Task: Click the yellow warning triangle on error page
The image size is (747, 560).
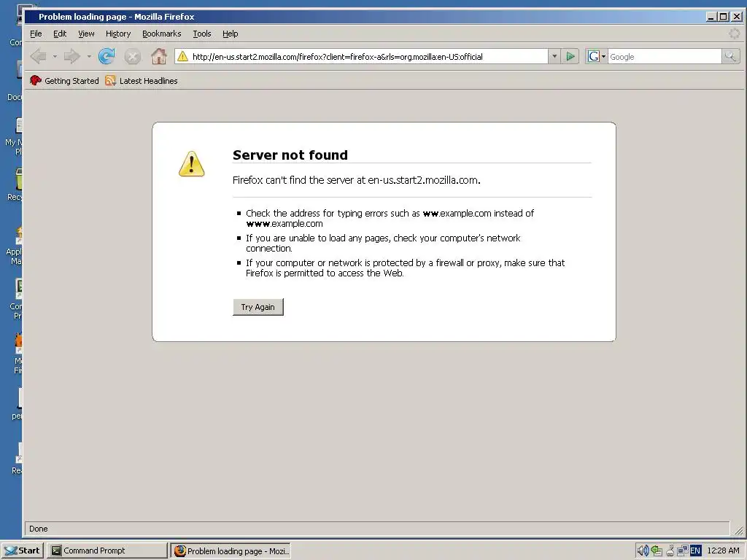Action: tap(192, 164)
